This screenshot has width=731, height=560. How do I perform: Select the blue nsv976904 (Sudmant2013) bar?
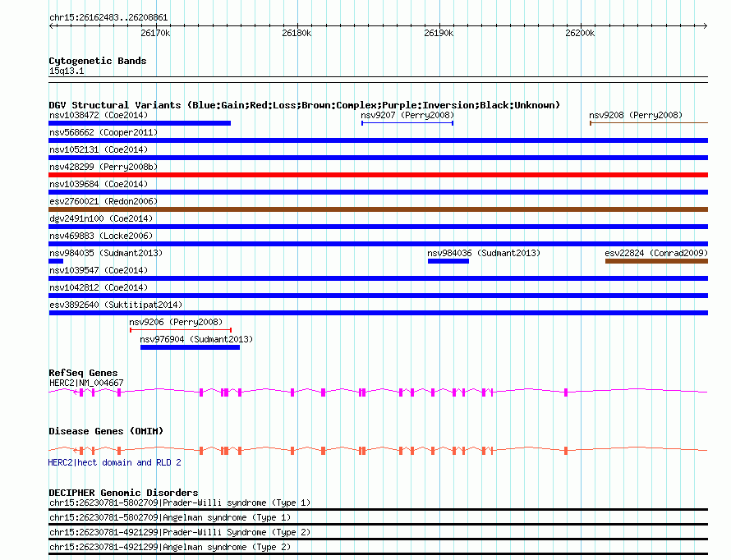(190, 347)
